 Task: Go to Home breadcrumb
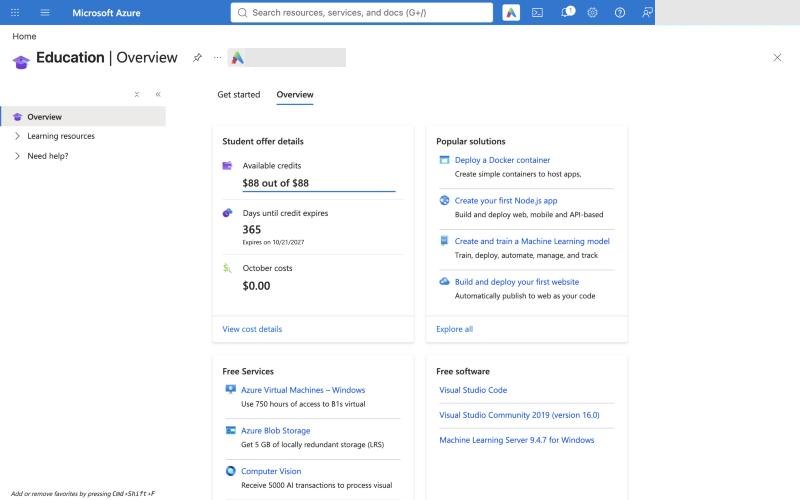(x=24, y=36)
